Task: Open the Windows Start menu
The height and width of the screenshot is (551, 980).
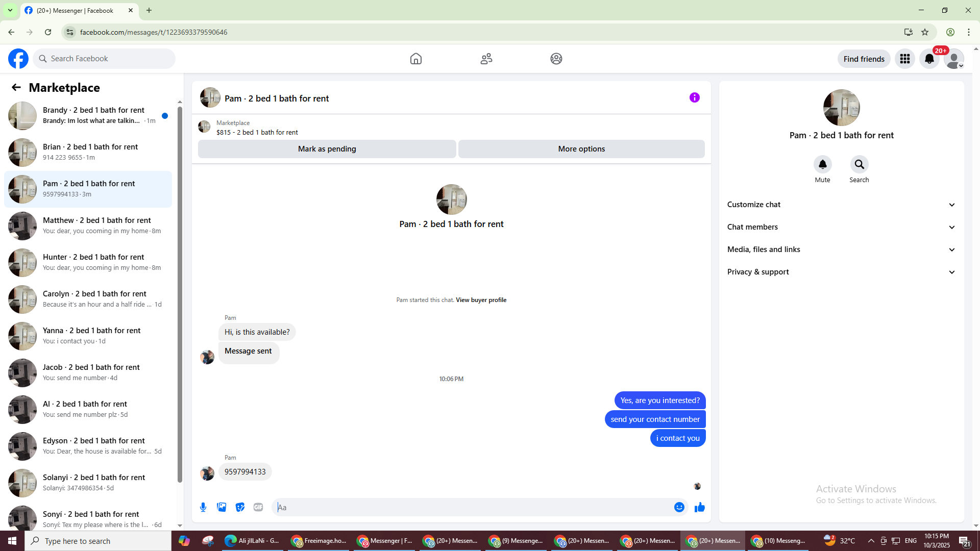Action: coord(12,541)
